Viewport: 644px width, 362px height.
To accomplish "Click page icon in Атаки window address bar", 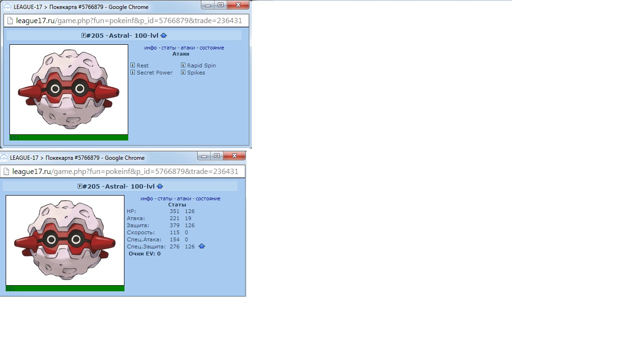I will coord(10,21).
